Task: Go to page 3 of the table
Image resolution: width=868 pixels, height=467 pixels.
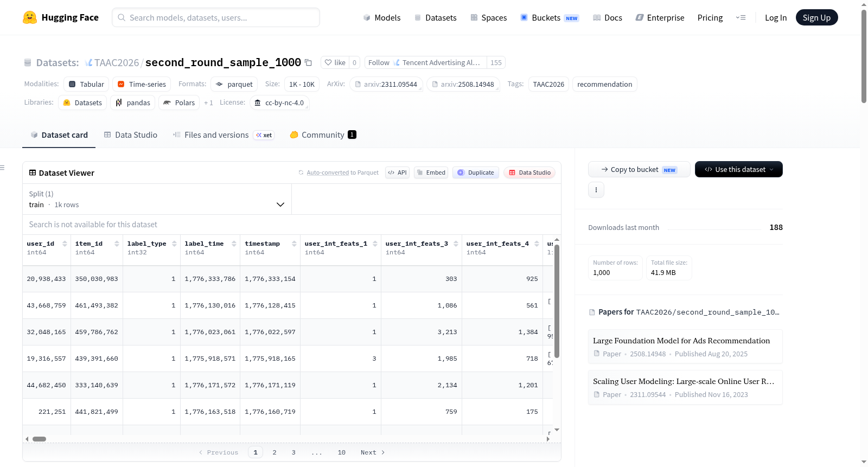Action: coord(293,452)
